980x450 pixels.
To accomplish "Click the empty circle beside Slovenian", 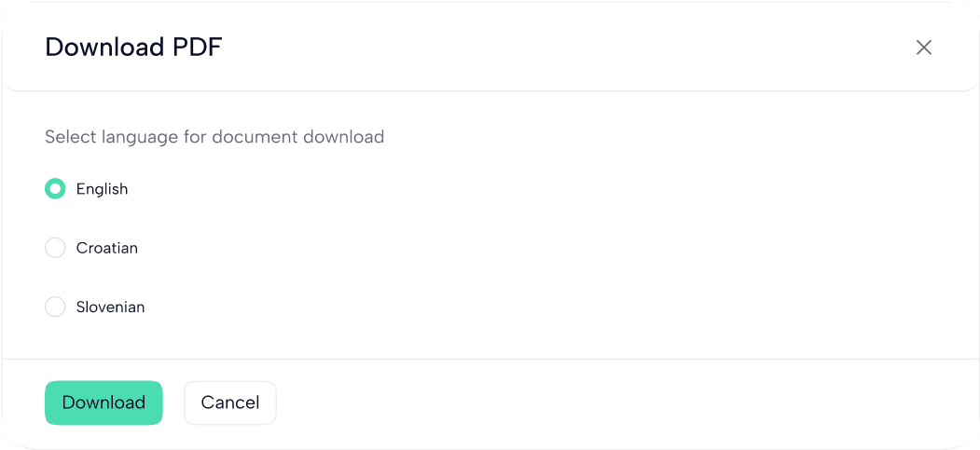I will point(55,307).
